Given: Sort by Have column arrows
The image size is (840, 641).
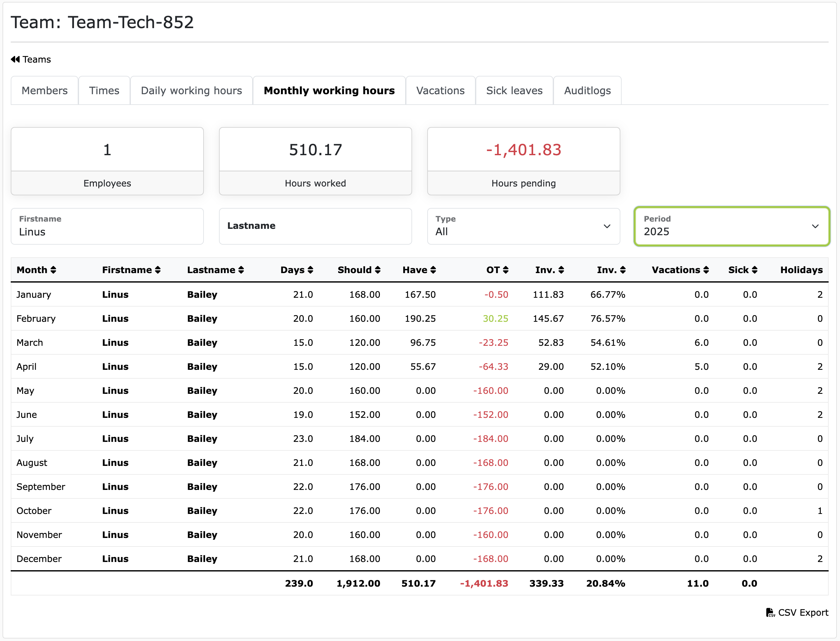Looking at the screenshot, I should (x=433, y=270).
